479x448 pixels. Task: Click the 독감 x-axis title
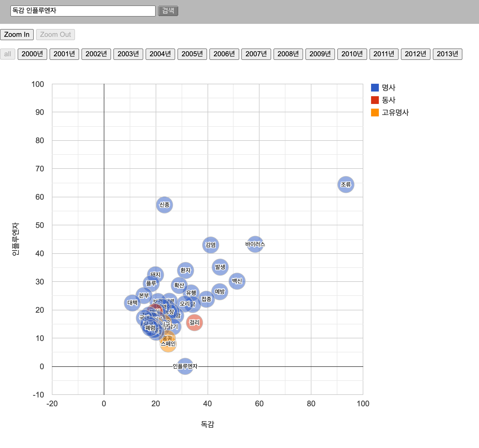pyautogui.click(x=208, y=424)
